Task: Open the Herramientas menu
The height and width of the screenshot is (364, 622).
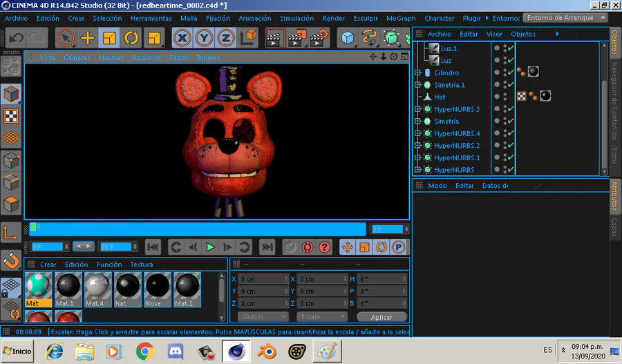Action: (151, 18)
